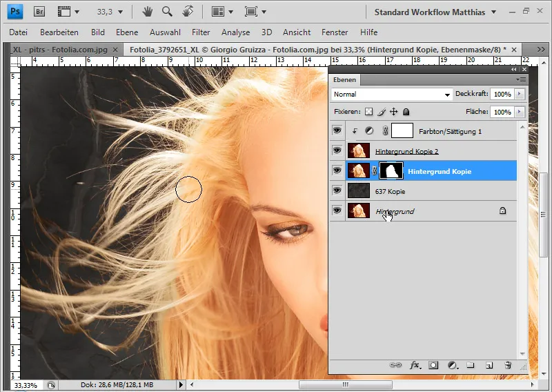This screenshot has width=552, height=392.
Task: Open the Datei menu
Action: pyautogui.click(x=19, y=32)
